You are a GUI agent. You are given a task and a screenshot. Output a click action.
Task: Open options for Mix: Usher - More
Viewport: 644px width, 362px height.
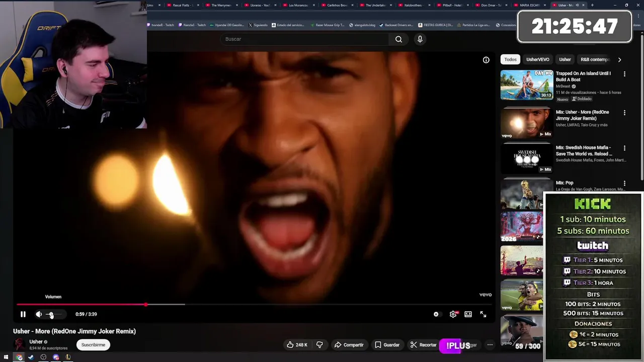coord(624,113)
